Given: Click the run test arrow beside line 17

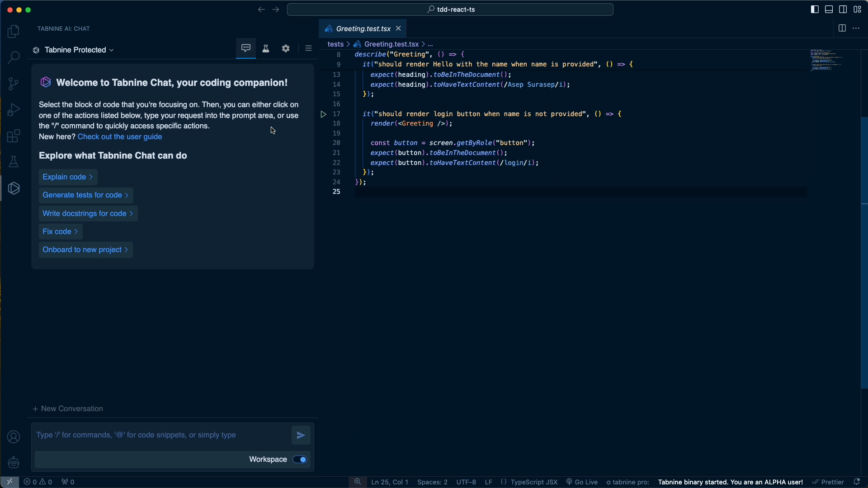Looking at the screenshot, I should (323, 114).
